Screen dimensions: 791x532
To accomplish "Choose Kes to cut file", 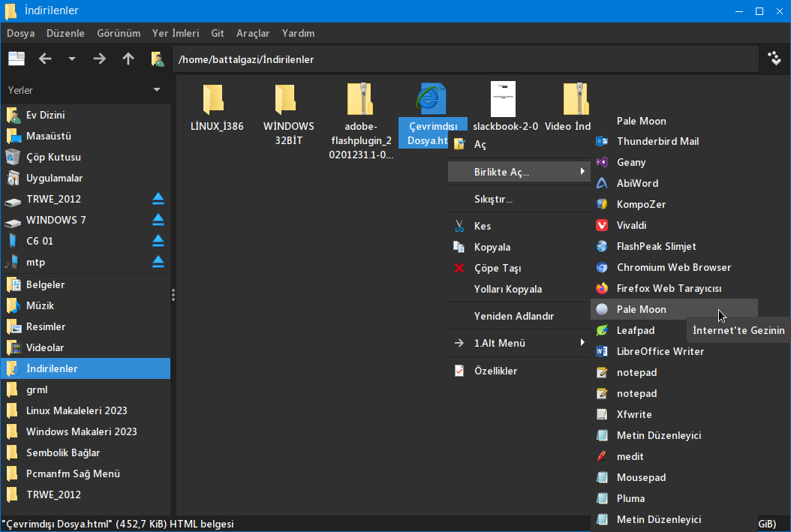I will pyautogui.click(x=519, y=226).
